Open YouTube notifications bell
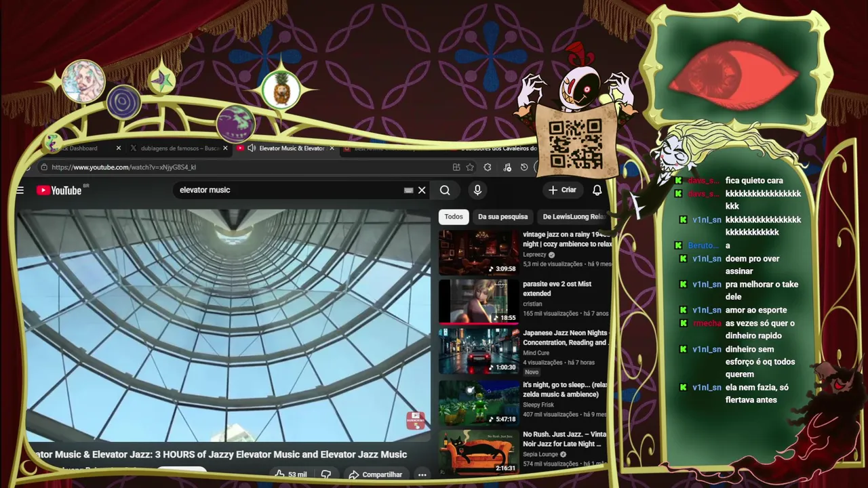Screen dimensions: 868x488 (x=597, y=190)
